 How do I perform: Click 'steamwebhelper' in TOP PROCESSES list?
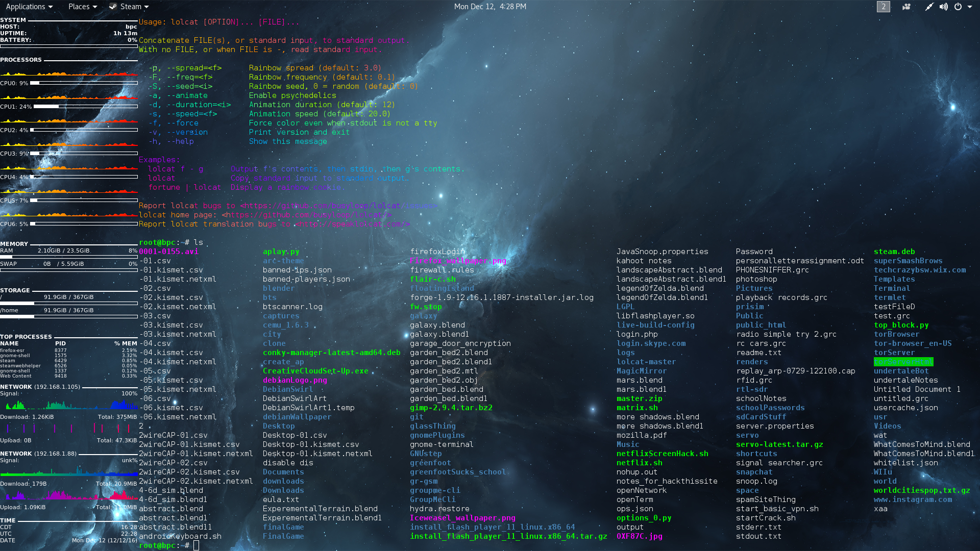tap(20, 366)
